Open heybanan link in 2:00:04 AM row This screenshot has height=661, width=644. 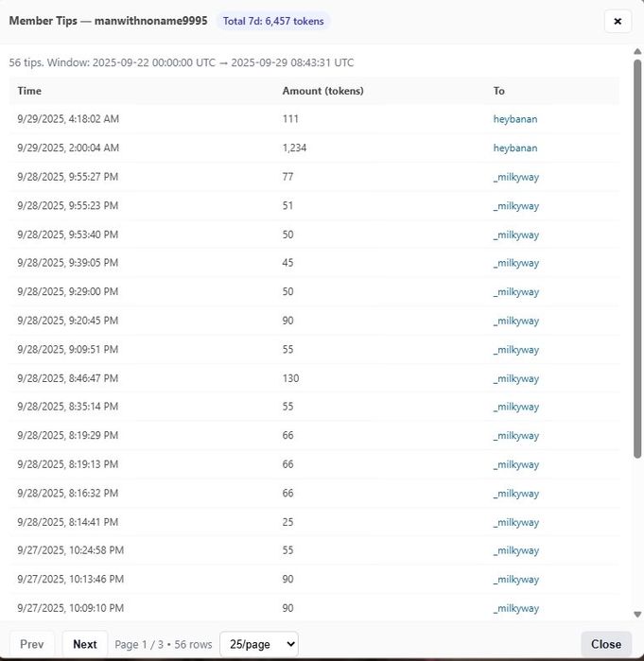[x=515, y=148]
